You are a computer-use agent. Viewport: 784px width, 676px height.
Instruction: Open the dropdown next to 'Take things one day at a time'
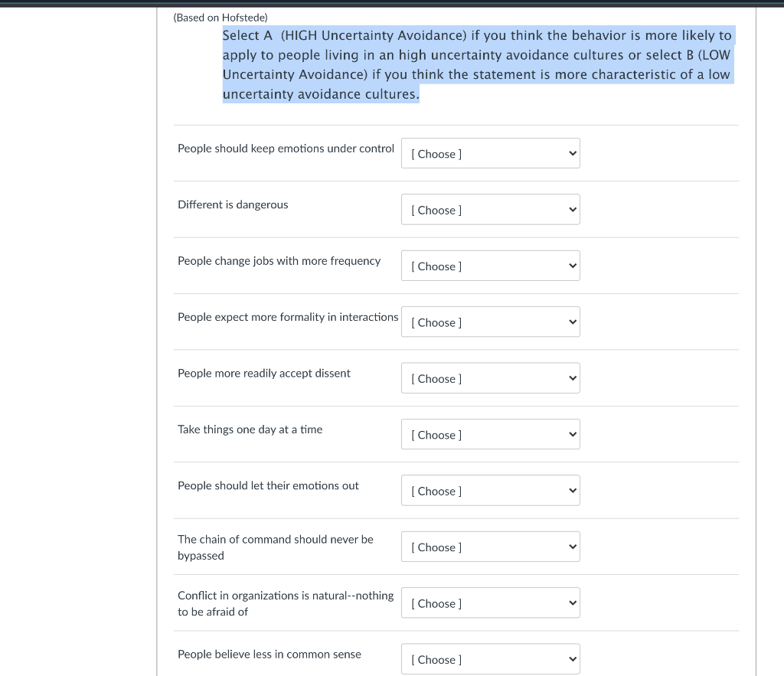click(490, 434)
